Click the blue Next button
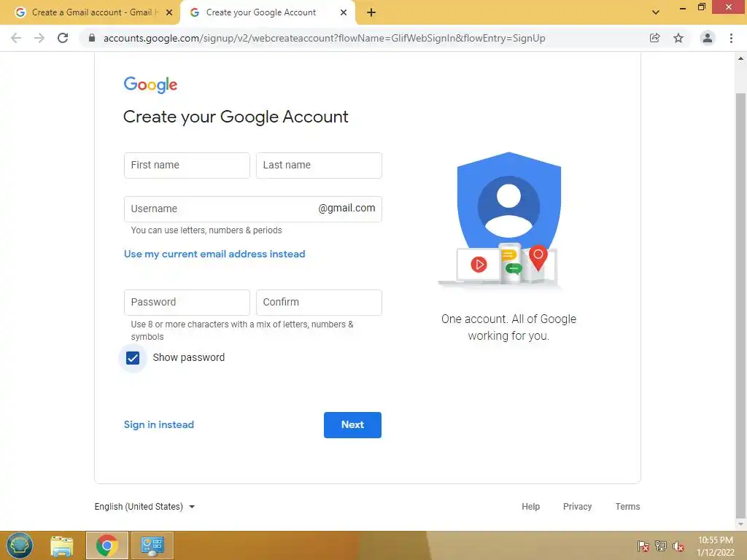This screenshot has width=747, height=560. pos(352,425)
